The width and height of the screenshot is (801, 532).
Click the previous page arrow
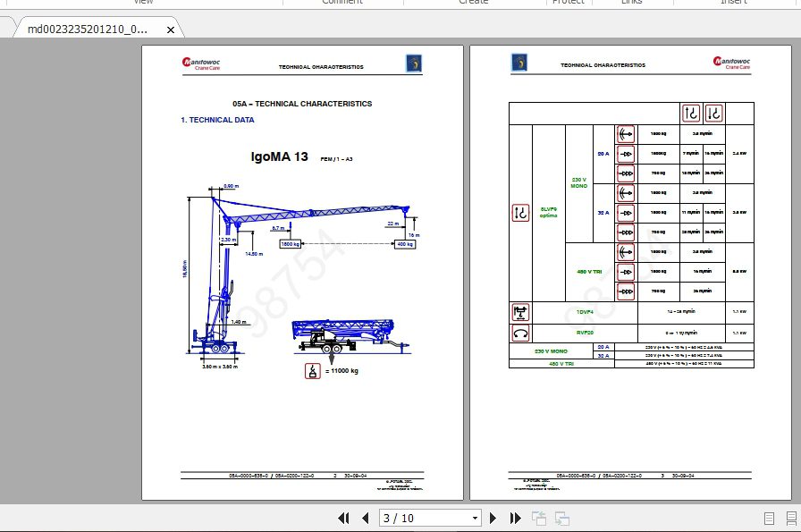click(365, 518)
